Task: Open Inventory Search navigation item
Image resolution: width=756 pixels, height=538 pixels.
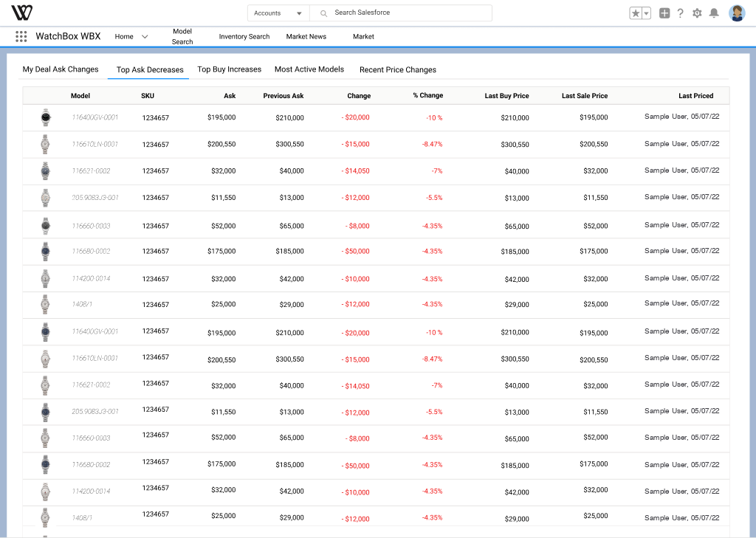Action: click(244, 37)
